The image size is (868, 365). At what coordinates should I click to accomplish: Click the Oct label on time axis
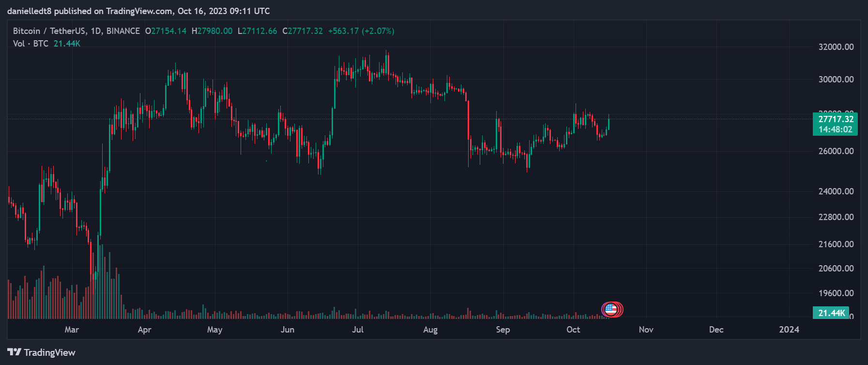tap(573, 330)
